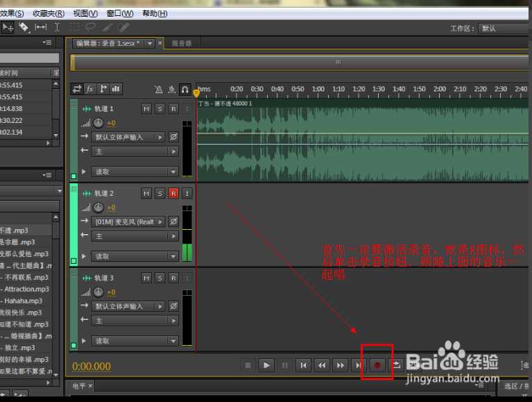Select the Lasso selection tool
The width and height of the screenshot is (532, 402).
(90, 27)
